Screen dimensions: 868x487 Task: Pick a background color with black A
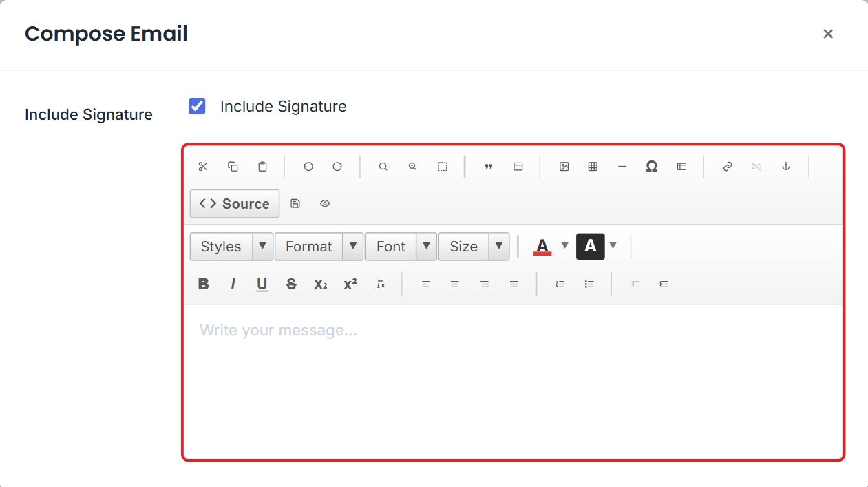click(590, 247)
